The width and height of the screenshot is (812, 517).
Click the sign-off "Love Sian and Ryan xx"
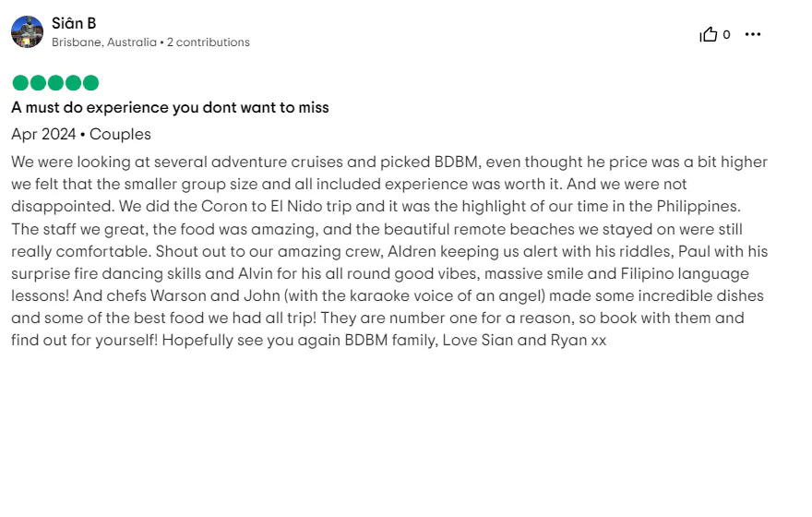[524, 341]
